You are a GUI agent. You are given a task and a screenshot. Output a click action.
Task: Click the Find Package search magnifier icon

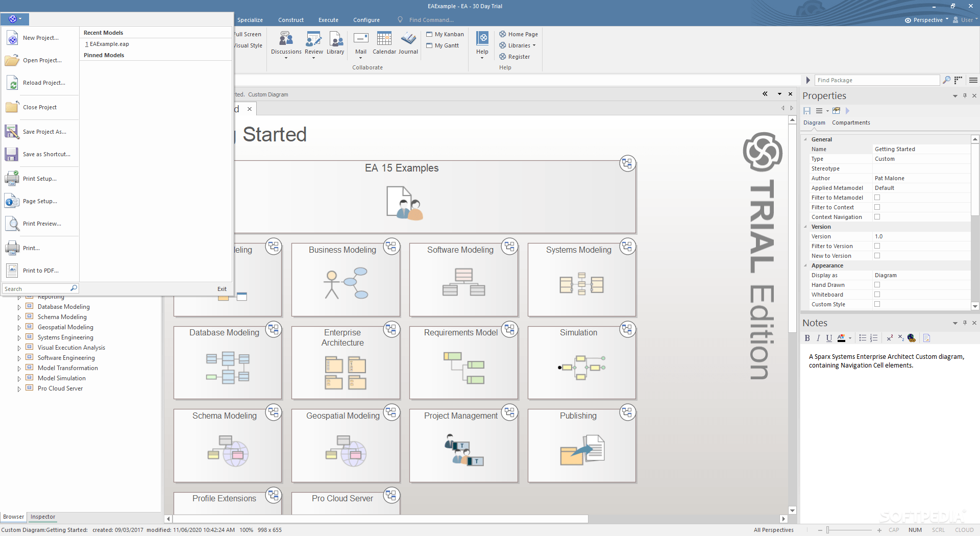pos(947,80)
